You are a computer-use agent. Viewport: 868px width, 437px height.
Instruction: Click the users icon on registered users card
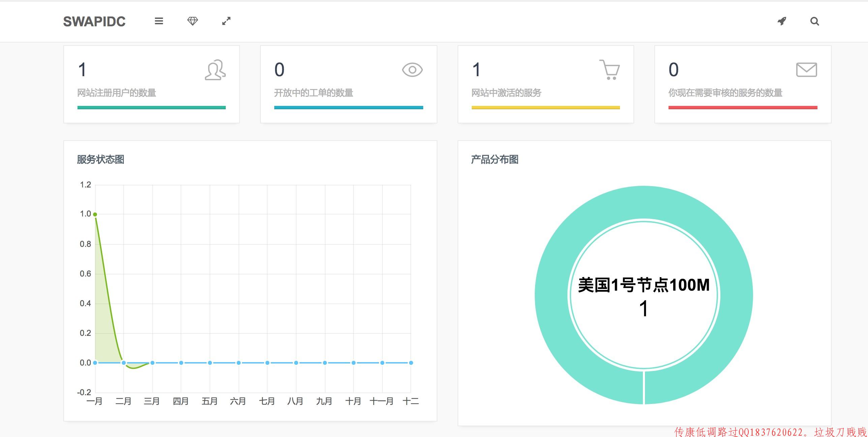pos(215,70)
